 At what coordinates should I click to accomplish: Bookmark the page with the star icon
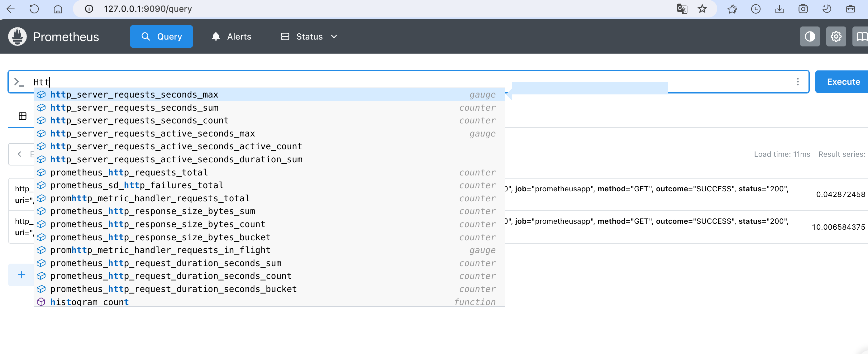(702, 9)
